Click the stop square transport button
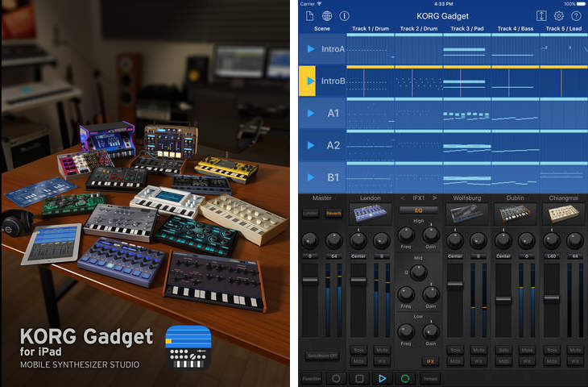The image size is (588, 387). click(x=359, y=378)
